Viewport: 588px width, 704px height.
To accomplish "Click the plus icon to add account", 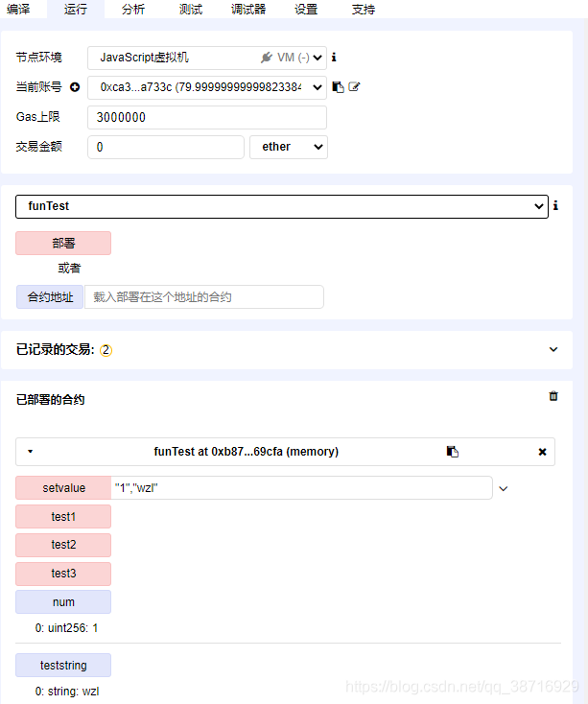I will click(75, 87).
